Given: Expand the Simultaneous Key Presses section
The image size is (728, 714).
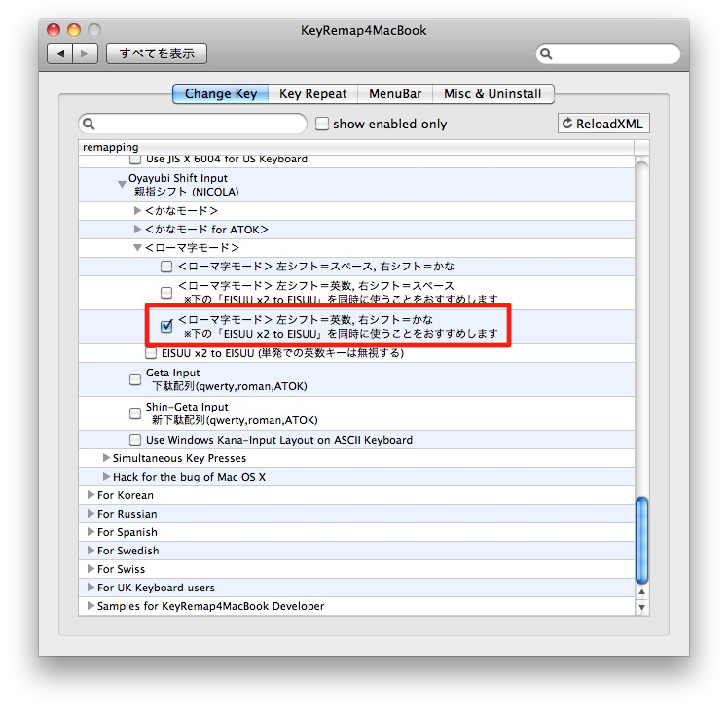Looking at the screenshot, I should coord(106,458).
